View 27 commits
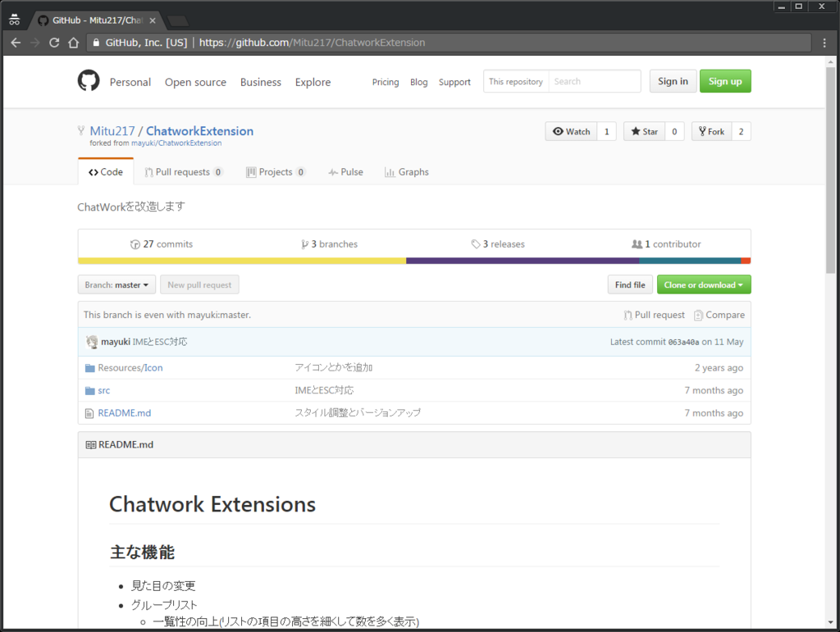This screenshot has width=840, height=632. coord(162,244)
